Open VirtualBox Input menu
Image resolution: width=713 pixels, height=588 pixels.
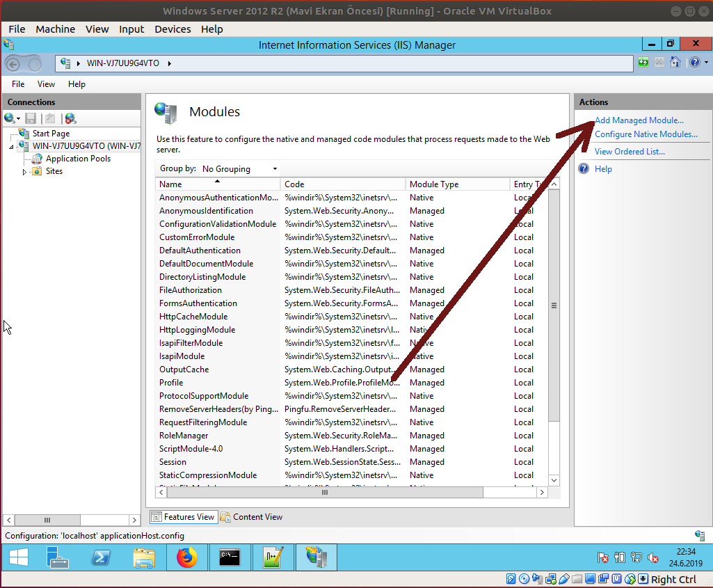click(x=131, y=29)
